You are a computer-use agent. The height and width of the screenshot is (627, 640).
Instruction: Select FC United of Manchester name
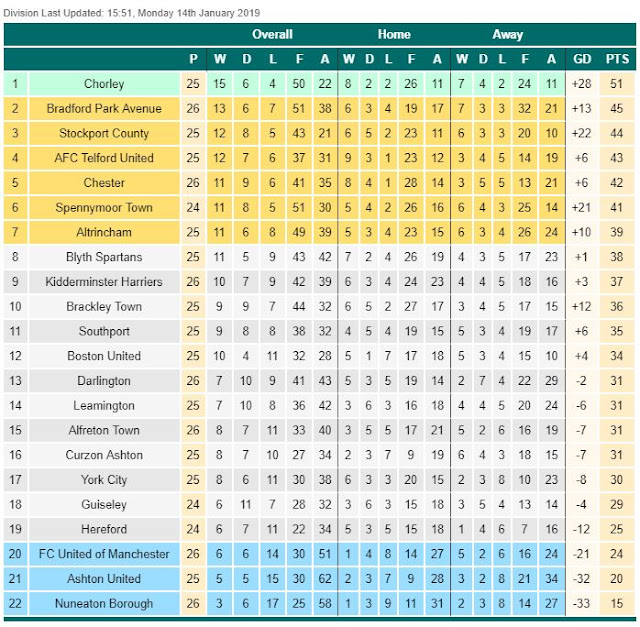pos(104,554)
